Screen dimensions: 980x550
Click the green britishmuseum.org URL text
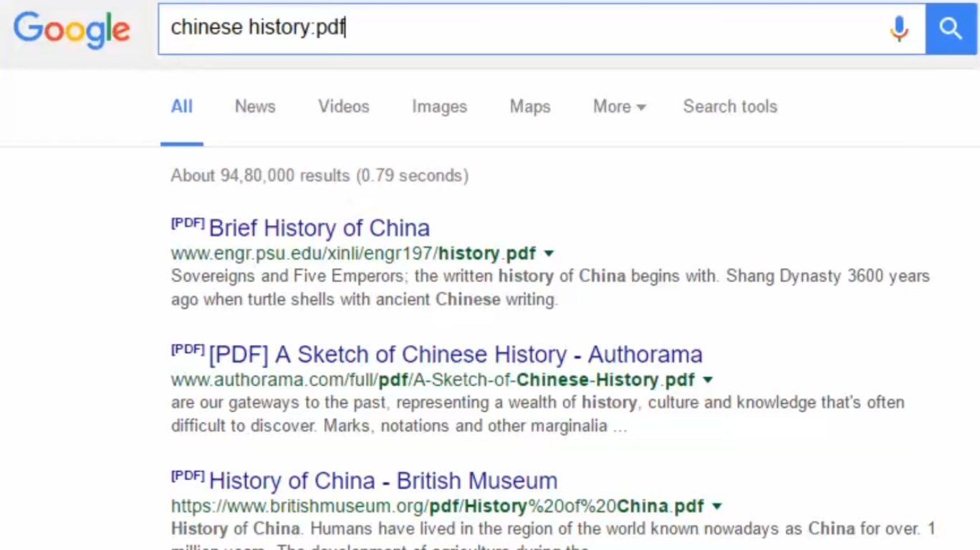click(437, 506)
